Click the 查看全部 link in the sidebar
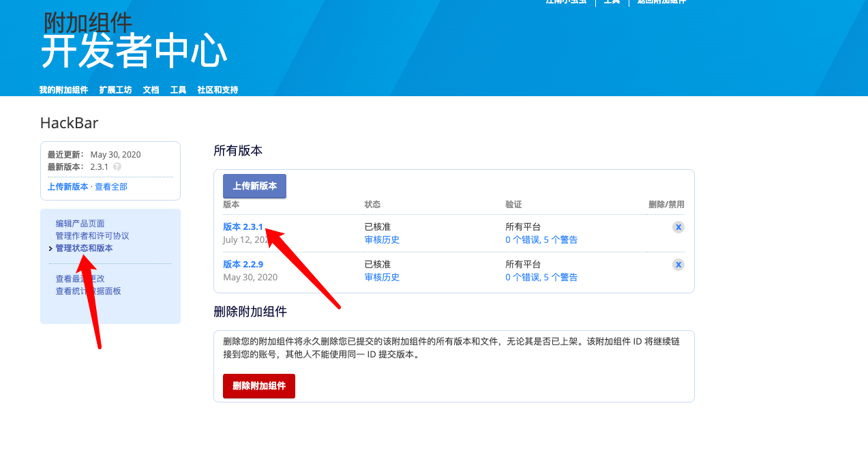Screen dimensions: 868x470 pos(111,187)
